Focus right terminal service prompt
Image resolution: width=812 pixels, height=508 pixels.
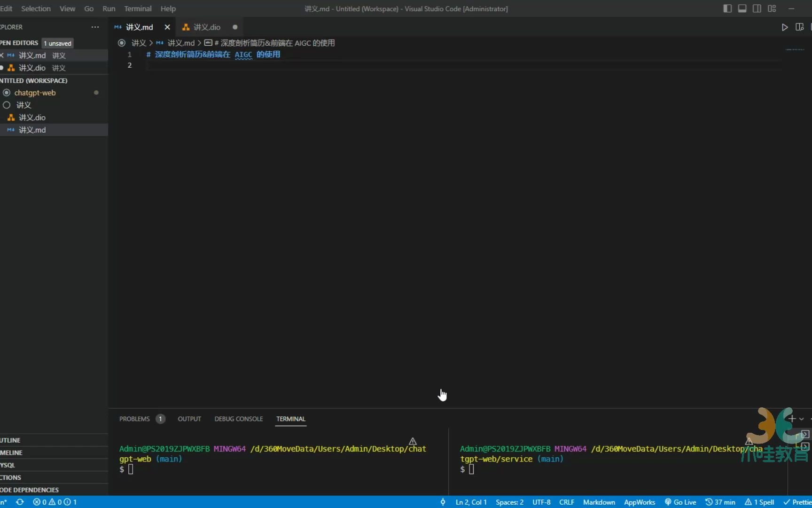pyautogui.click(x=471, y=469)
